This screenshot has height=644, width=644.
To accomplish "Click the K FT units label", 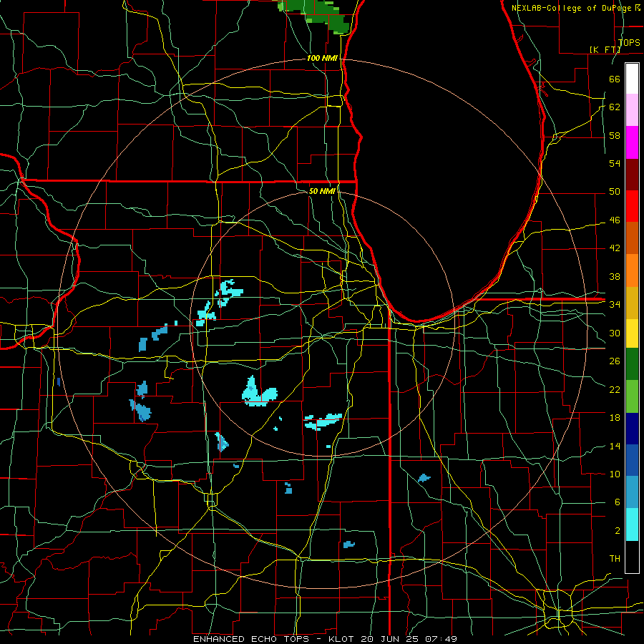I will click(605, 49).
